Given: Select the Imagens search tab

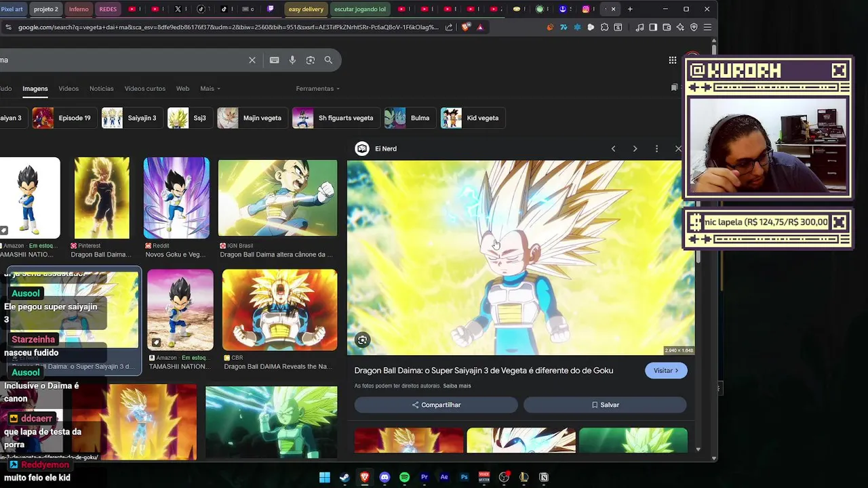Looking at the screenshot, I should point(35,89).
